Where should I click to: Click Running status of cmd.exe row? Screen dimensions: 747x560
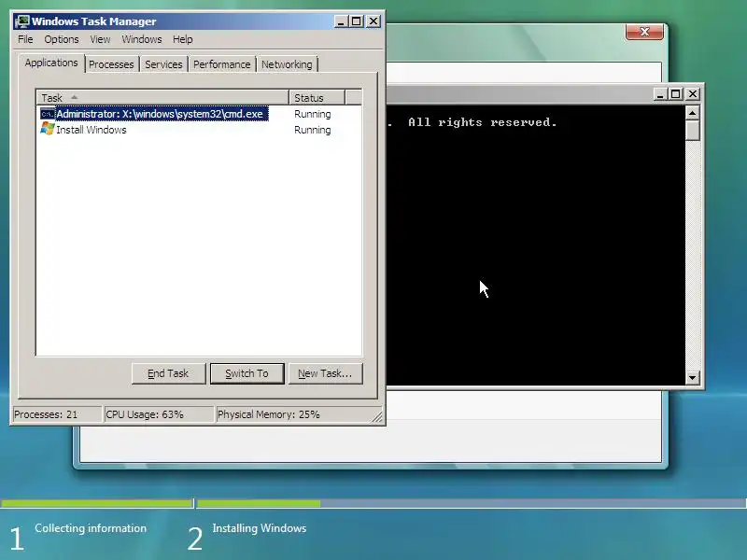point(313,114)
